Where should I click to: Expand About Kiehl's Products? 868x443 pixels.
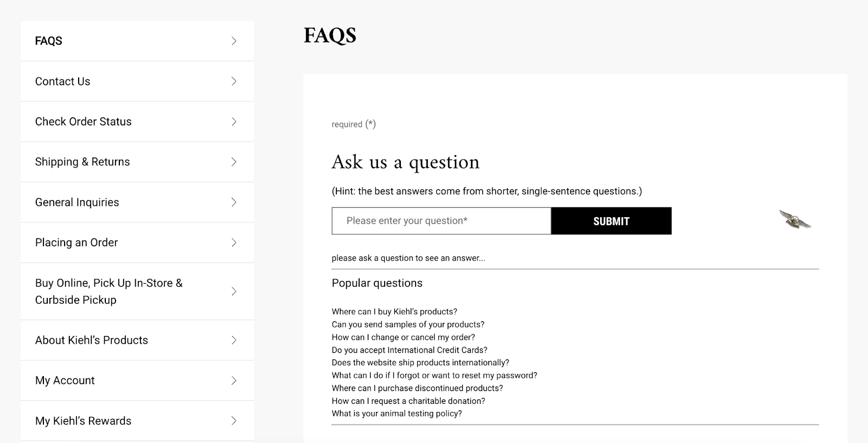pos(234,340)
